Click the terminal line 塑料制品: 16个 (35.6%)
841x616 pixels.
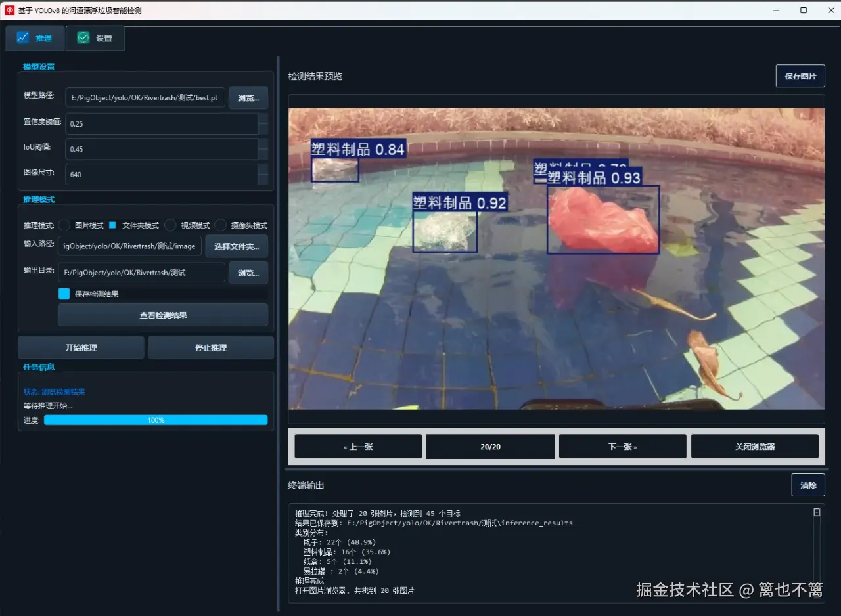347,552
